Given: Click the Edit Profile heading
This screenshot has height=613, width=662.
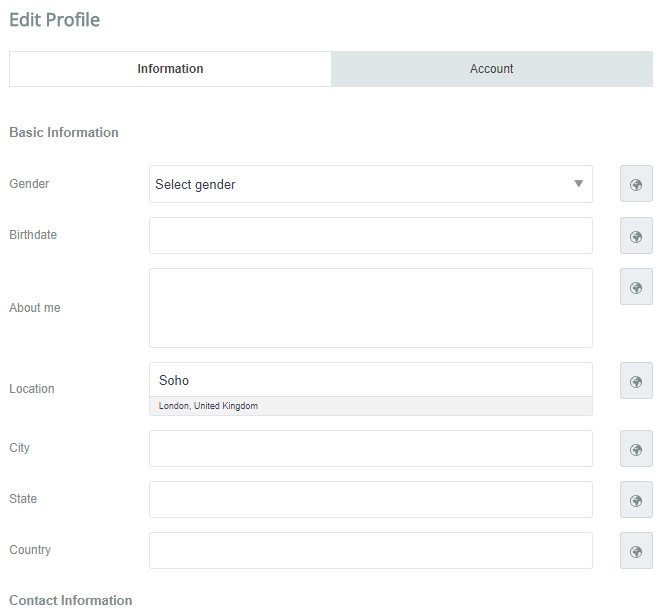Looking at the screenshot, I should point(54,20).
